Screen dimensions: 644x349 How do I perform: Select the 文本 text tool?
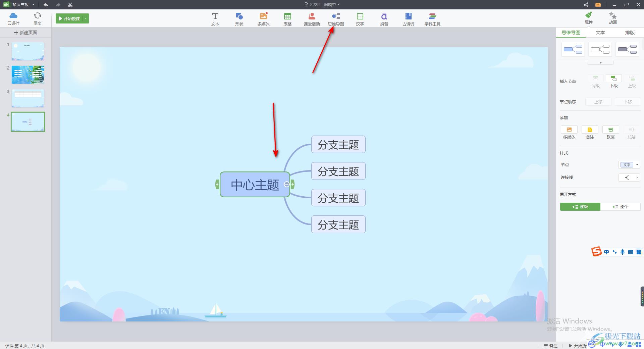(x=215, y=19)
